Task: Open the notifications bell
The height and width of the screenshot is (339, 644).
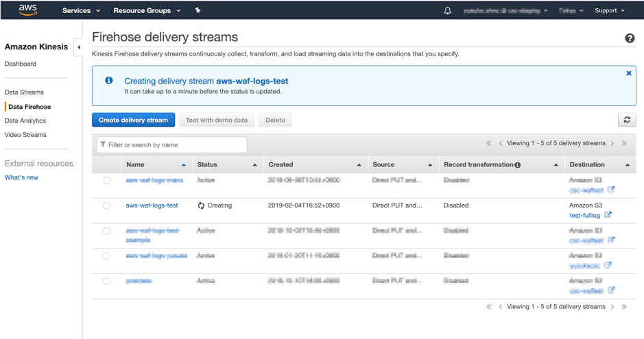Action: 447,11
